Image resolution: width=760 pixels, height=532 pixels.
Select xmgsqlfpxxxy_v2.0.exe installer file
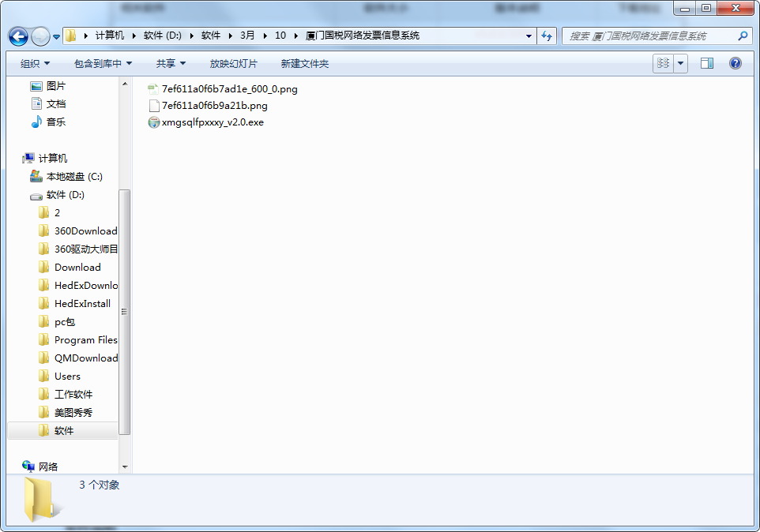(213, 122)
